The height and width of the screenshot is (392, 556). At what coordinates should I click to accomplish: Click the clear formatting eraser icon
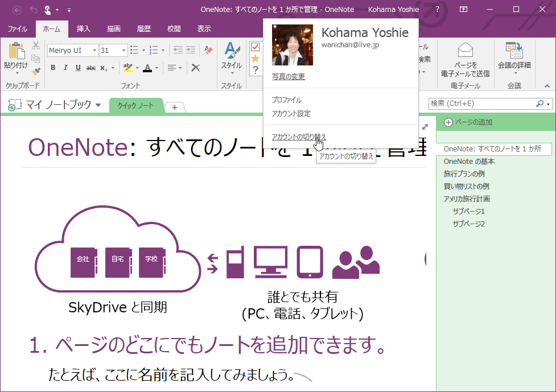coord(208,50)
